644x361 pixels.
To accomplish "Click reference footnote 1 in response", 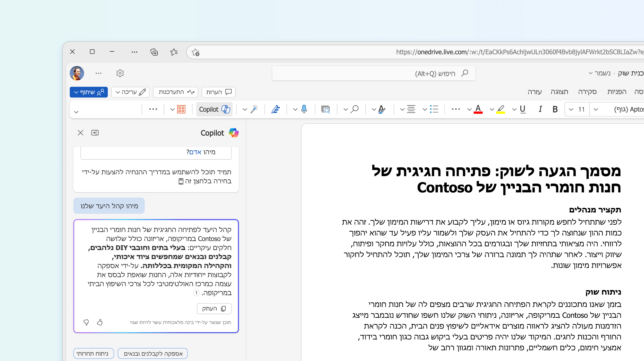I will click(x=196, y=293).
